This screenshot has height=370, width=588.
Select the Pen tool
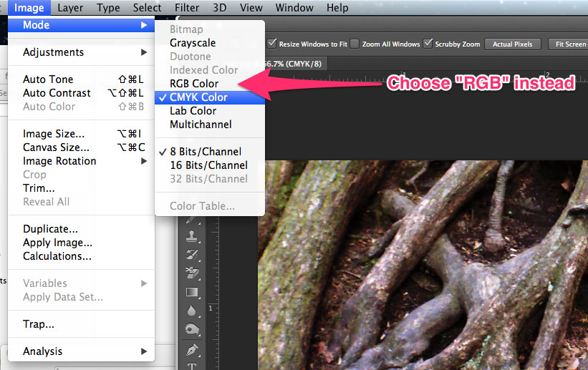tap(192, 349)
